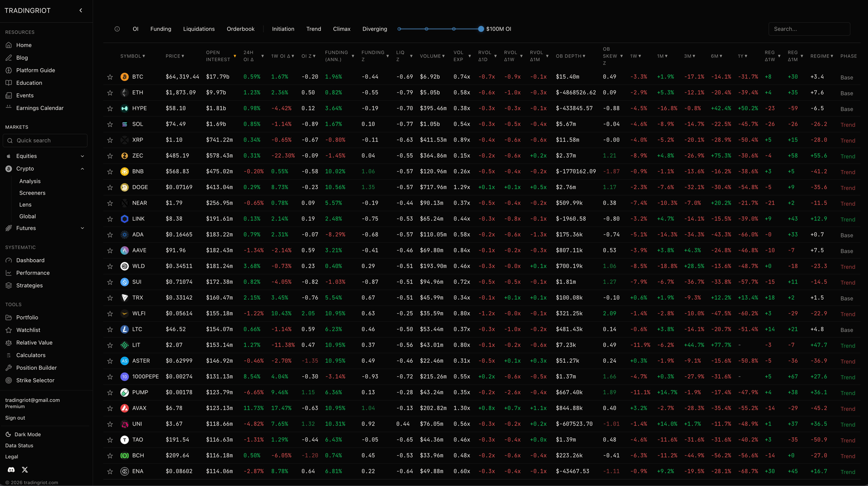Click the third stop on OI slider

[x=454, y=29]
